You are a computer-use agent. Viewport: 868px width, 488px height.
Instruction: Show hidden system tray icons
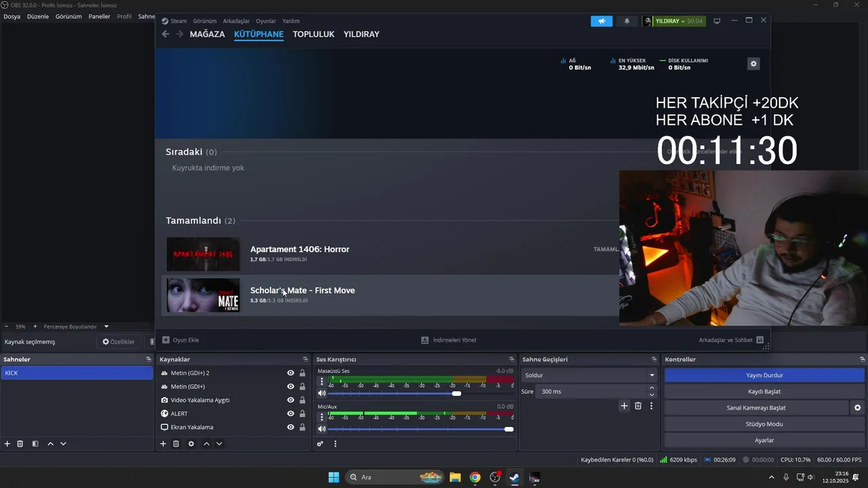(771, 477)
